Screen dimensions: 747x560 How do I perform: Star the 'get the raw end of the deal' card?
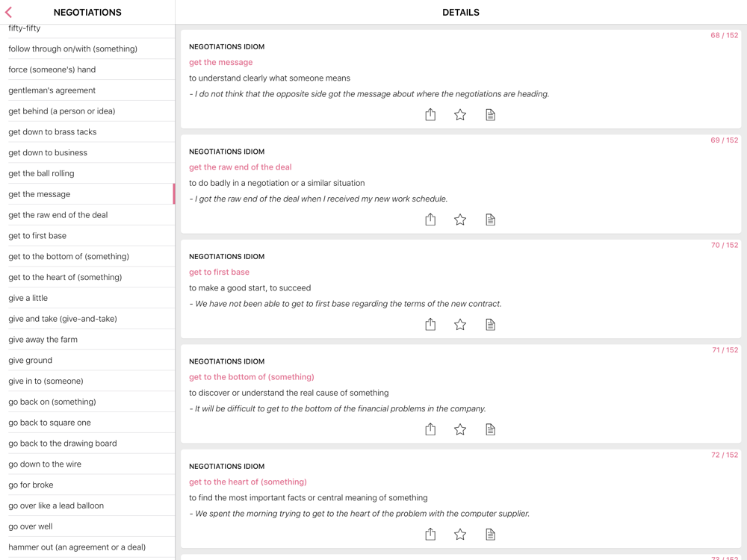460,220
